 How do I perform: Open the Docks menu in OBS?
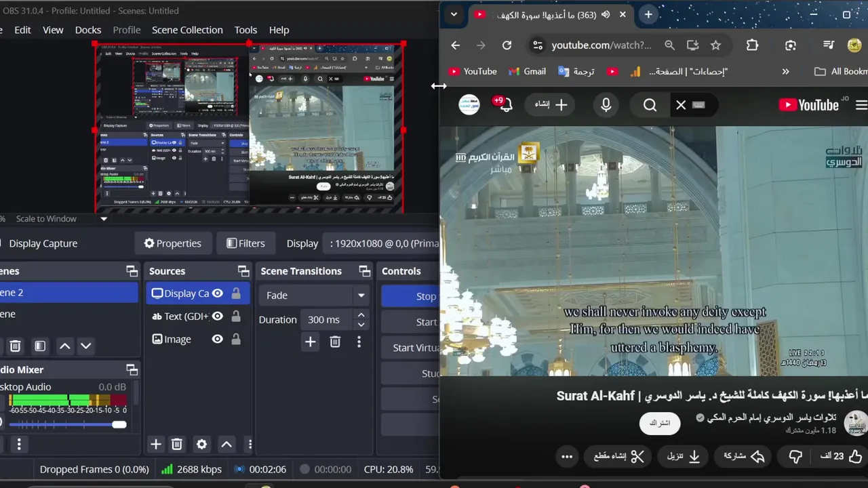point(88,30)
